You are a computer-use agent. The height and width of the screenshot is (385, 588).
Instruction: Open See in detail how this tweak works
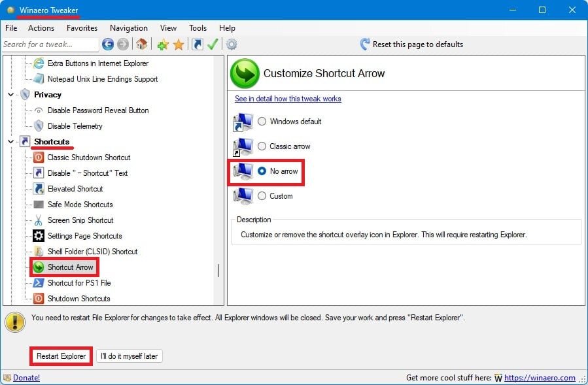click(288, 99)
